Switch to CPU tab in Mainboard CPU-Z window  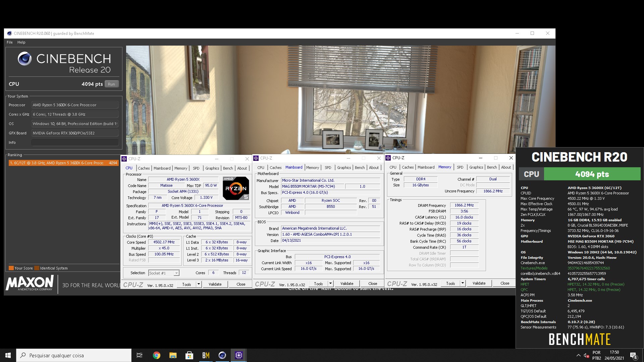[261, 168]
